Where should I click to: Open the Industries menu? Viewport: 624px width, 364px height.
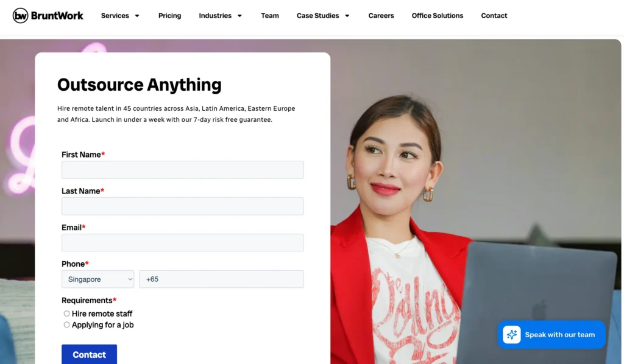pos(215,15)
